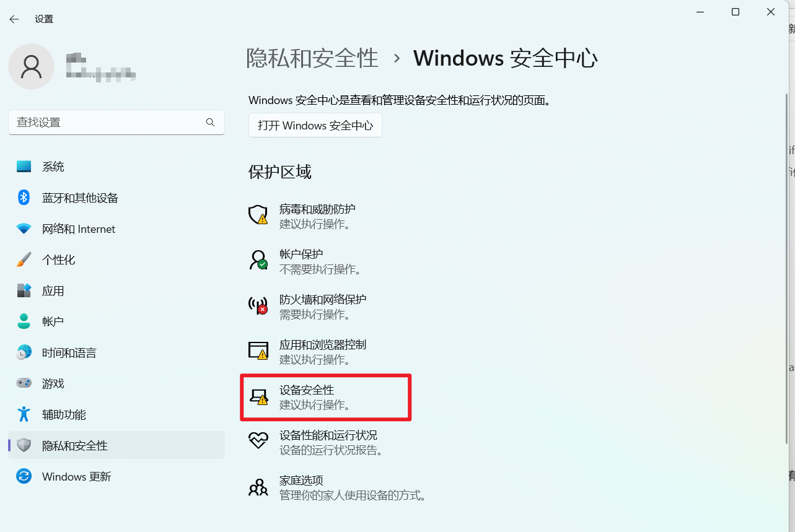Image resolution: width=795 pixels, height=532 pixels.
Task: Click the back arrow to go back
Action: (14, 19)
